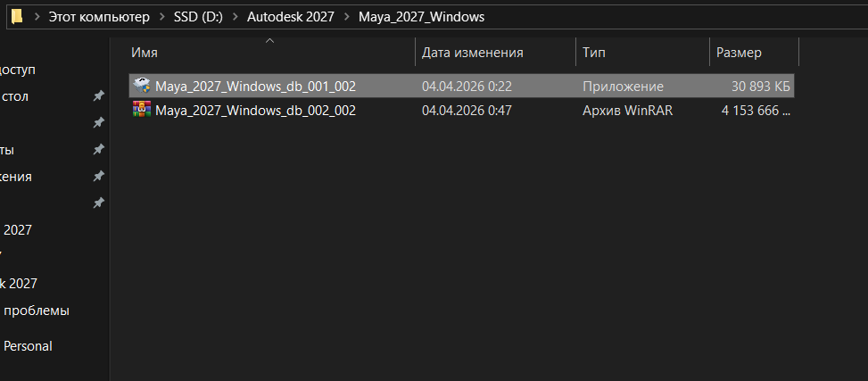
Task: Open the chevron dropdown after "Autodesk 2027"
Action: [346, 17]
